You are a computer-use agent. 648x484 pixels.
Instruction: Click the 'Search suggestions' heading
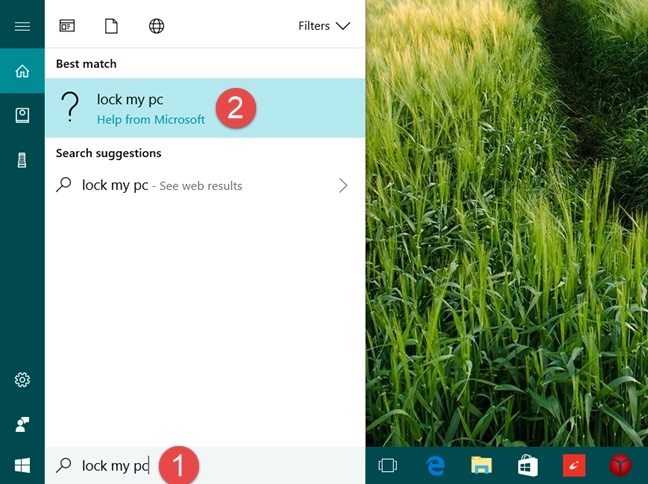pos(109,153)
